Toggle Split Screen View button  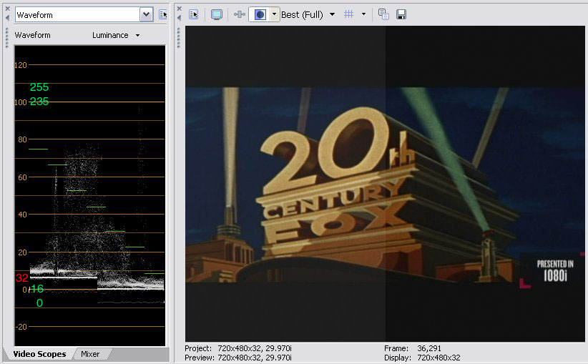[x=260, y=14]
